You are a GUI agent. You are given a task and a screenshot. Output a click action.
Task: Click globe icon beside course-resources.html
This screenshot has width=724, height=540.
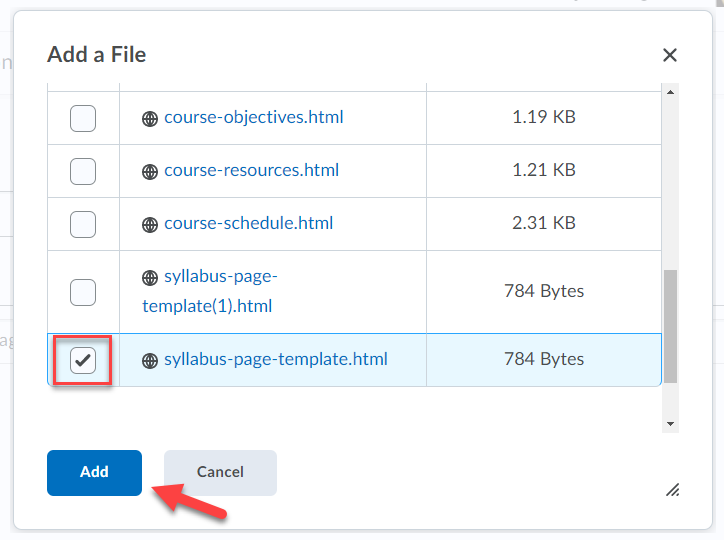[x=150, y=172]
